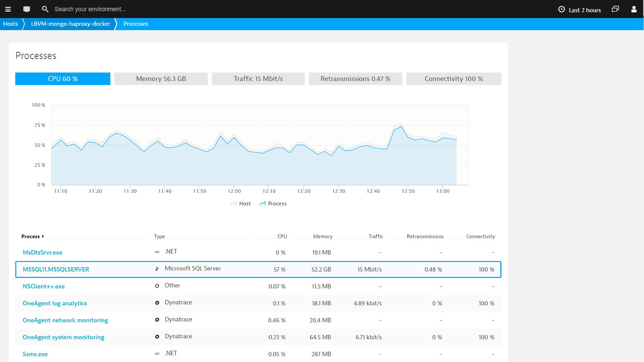Toggle the Host series in chart legend
The height and width of the screenshot is (362, 644).
coord(241,204)
